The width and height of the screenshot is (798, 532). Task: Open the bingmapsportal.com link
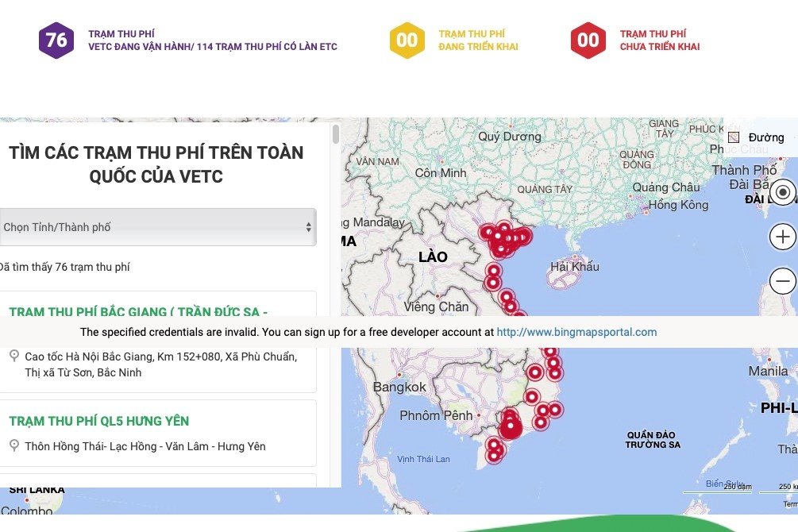(x=576, y=332)
